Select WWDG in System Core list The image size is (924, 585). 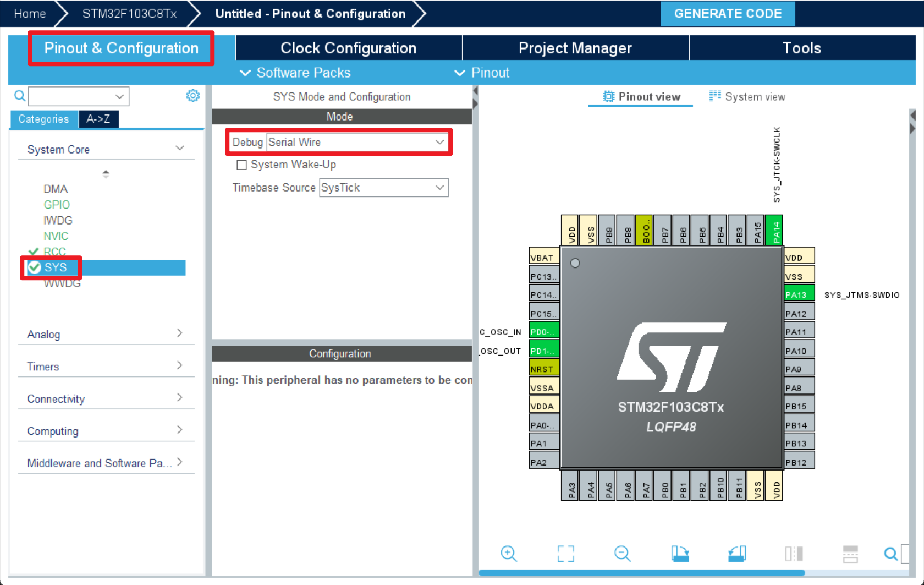pyautogui.click(x=62, y=283)
